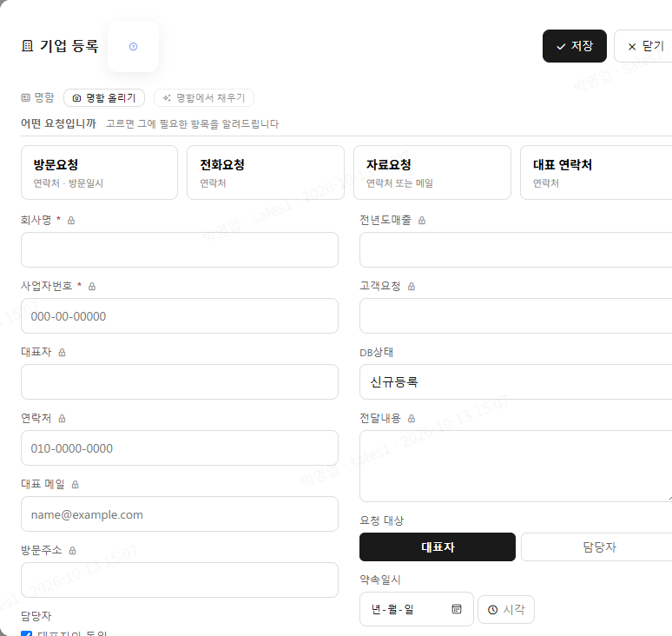Focus the 고객요청 input field
The image size is (672, 636).
pyautogui.click(x=516, y=316)
